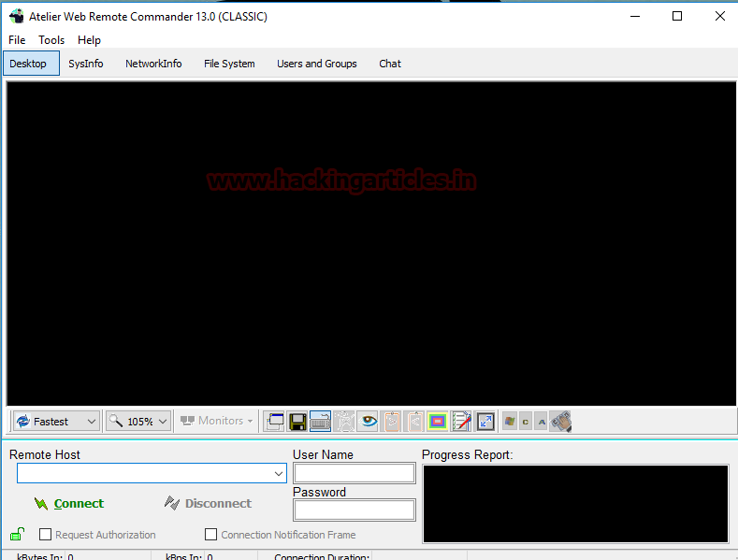Switch to the File System tab
The width and height of the screenshot is (738, 560).
click(229, 64)
